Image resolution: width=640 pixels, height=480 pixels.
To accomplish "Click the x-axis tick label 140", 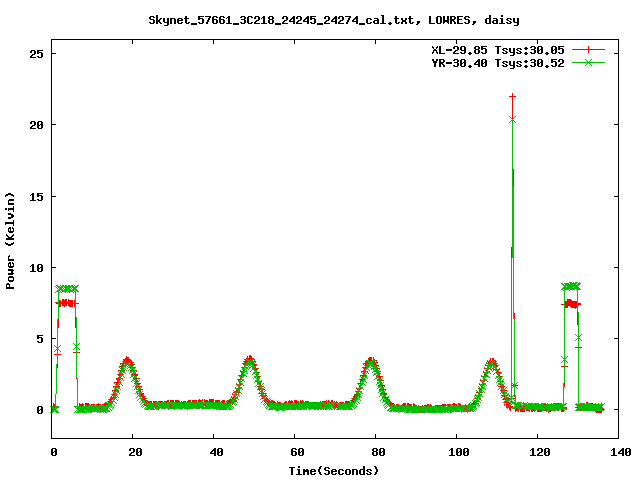I will pos(621,452).
